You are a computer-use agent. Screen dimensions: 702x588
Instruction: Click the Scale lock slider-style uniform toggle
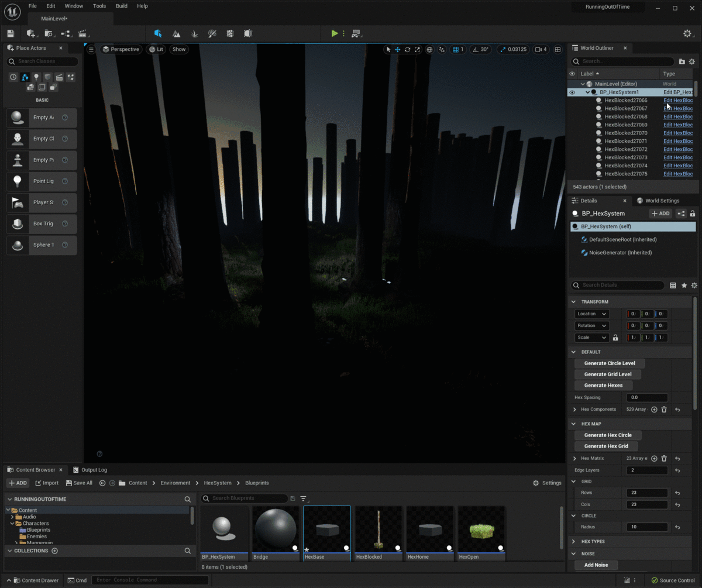(x=615, y=338)
